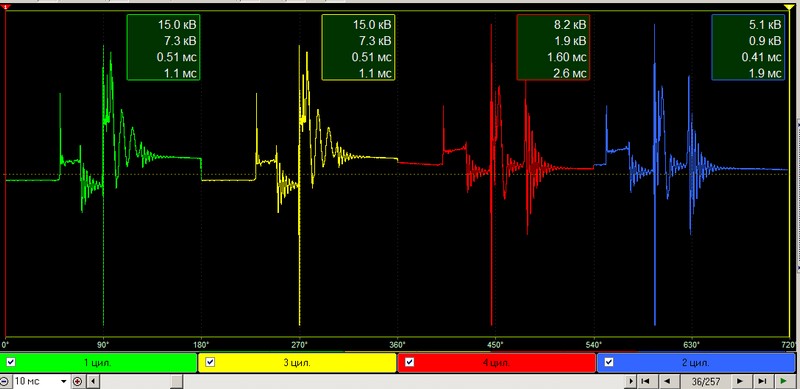Click the 0.41 мс value in blue box
The width and height of the screenshot is (800, 389).
point(761,57)
